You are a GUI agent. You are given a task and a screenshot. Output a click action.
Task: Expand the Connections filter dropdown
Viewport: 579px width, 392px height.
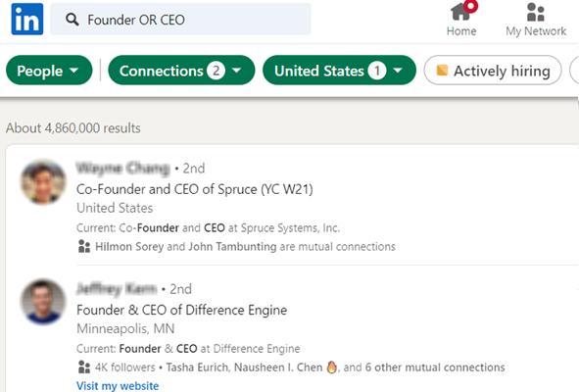click(181, 71)
